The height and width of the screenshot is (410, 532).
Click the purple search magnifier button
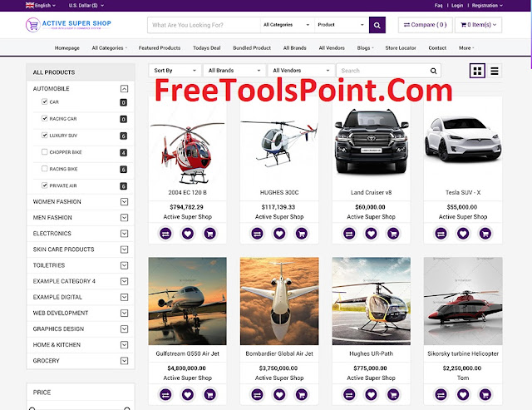[x=377, y=25]
